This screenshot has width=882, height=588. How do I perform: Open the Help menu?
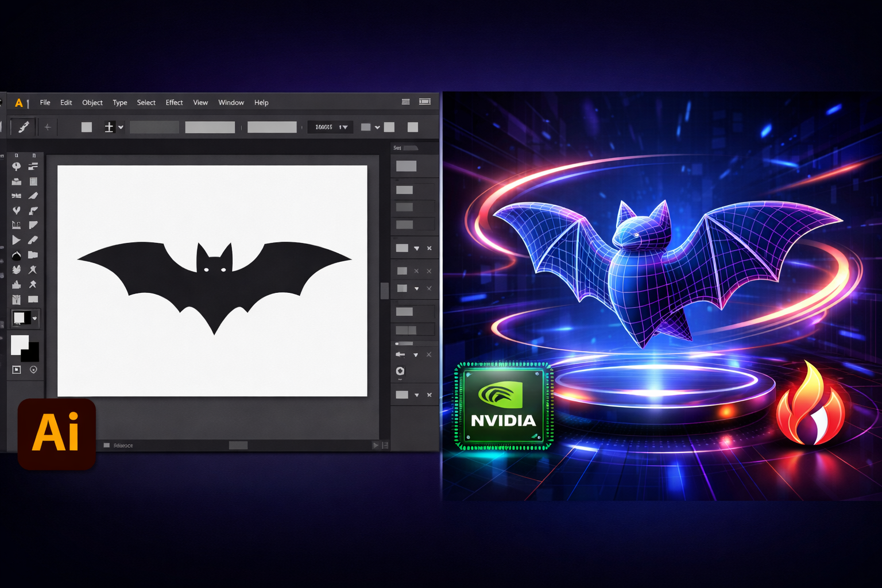(261, 102)
